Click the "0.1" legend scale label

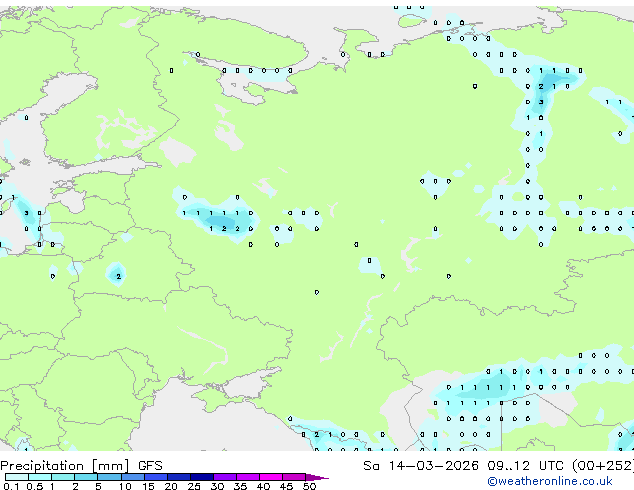[x=11, y=486]
